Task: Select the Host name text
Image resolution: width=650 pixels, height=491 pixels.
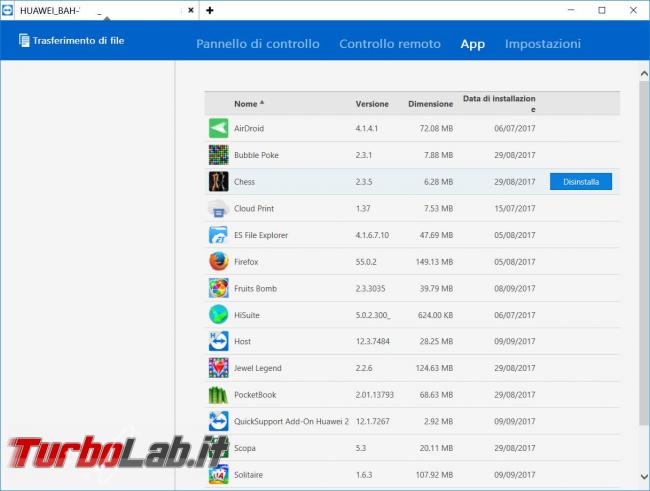Action: point(243,341)
